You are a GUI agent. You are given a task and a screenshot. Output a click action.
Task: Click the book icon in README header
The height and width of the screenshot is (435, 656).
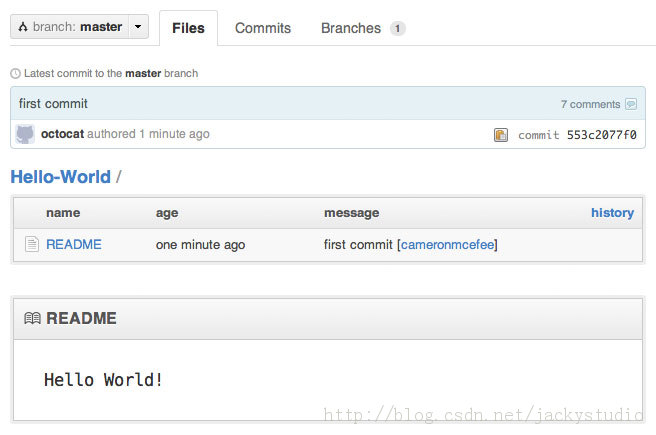coord(32,319)
